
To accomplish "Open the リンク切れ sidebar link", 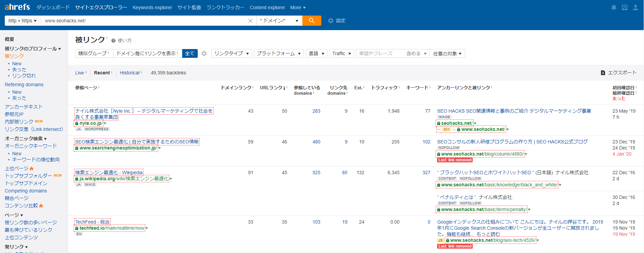I will click(x=24, y=76).
